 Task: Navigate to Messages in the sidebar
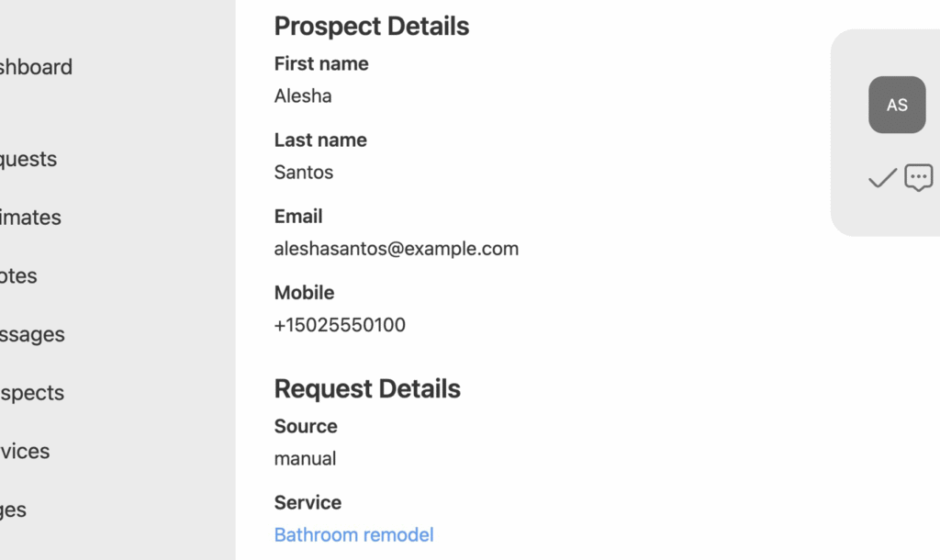tap(31, 334)
